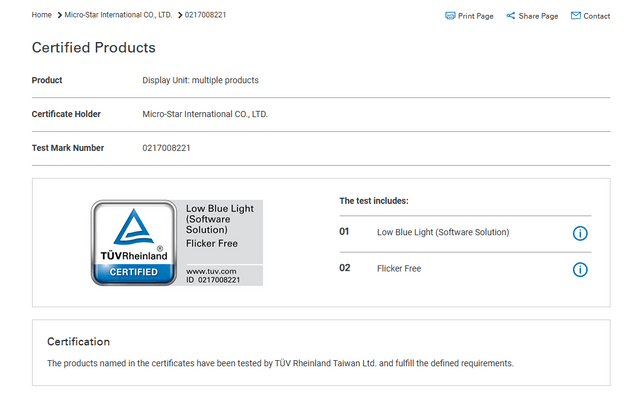Click www.tuv.com on the test mark
The image size is (640, 396).
pyautogui.click(x=211, y=271)
